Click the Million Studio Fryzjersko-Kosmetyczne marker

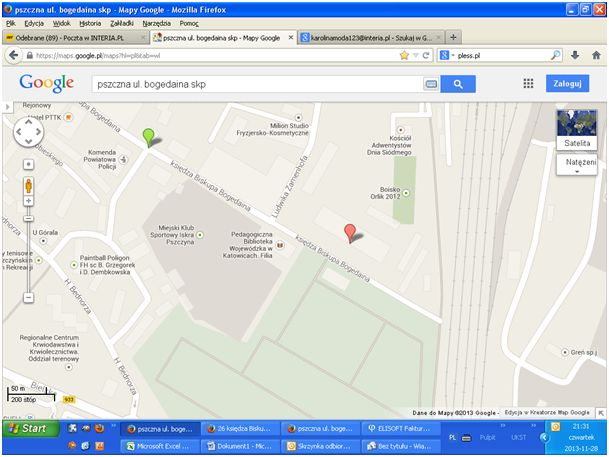(x=298, y=117)
